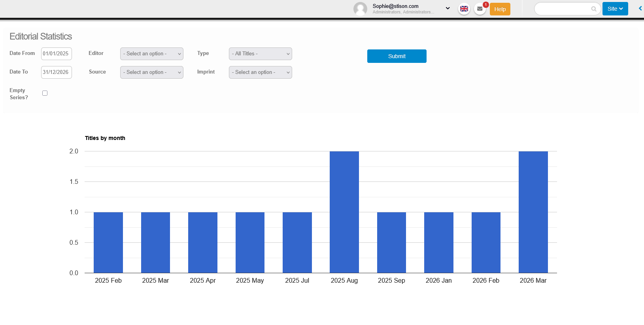
Task: Expand the Type All Titles dropdown
Action: pyautogui.click(x=260, y=54)
